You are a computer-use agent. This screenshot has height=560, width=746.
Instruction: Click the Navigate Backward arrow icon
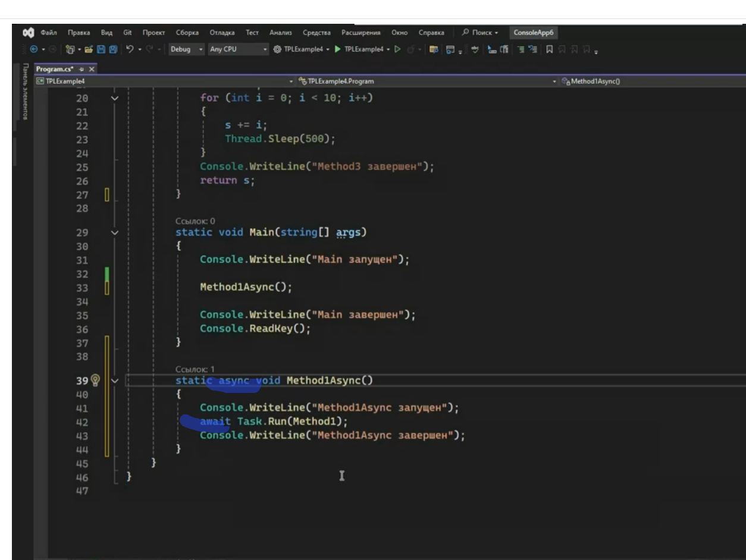[x=34, y=49]
